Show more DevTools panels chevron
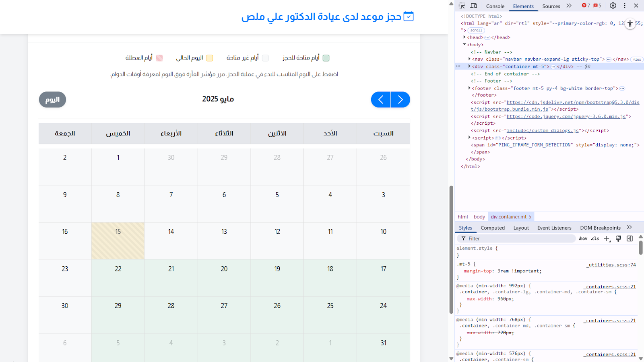Screen dimensions: 644x362 coord(569,6)
